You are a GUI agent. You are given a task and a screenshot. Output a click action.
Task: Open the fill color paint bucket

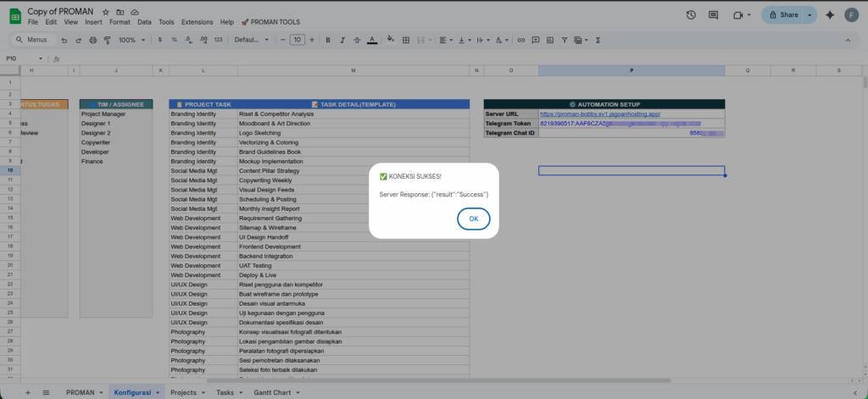pos(390,40)
